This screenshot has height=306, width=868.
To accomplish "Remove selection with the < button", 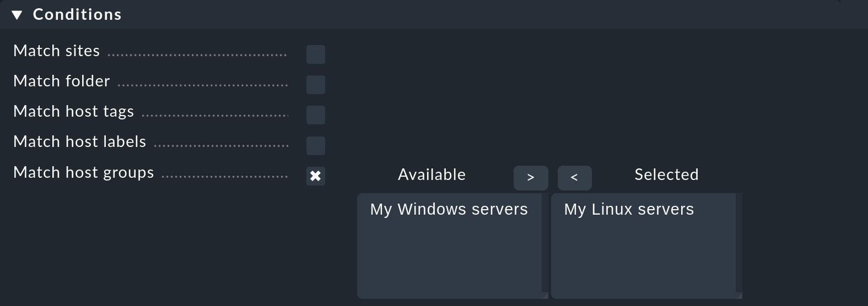I will tap(575, 178).
